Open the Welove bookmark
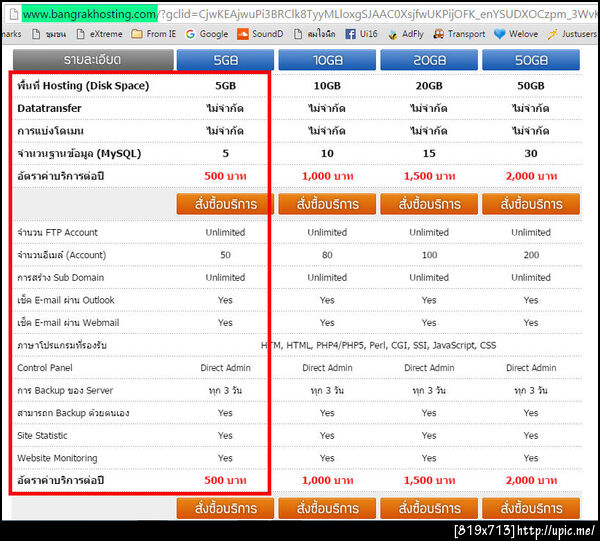The width and height of the screenshot is (600, 541). tap(516, 34)
